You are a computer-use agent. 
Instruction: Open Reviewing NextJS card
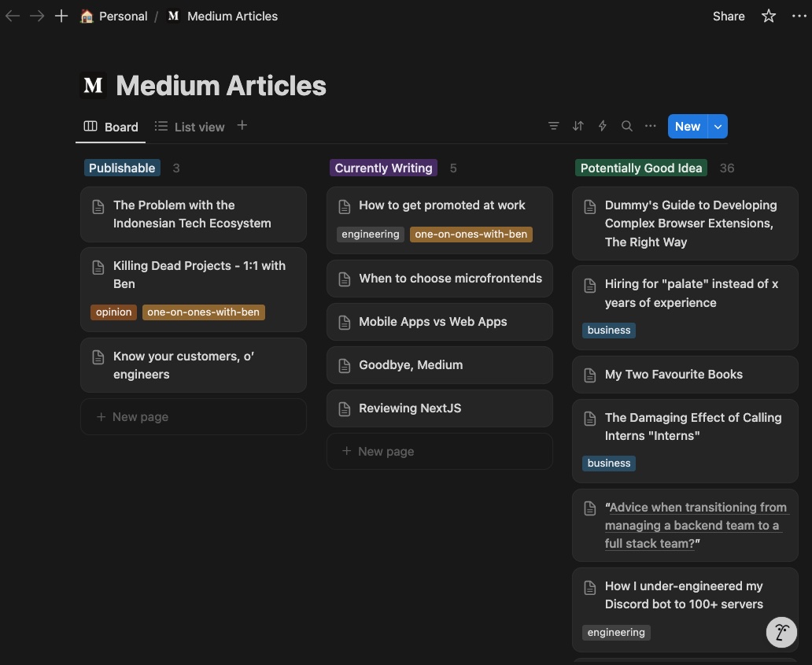pos(439,408)
